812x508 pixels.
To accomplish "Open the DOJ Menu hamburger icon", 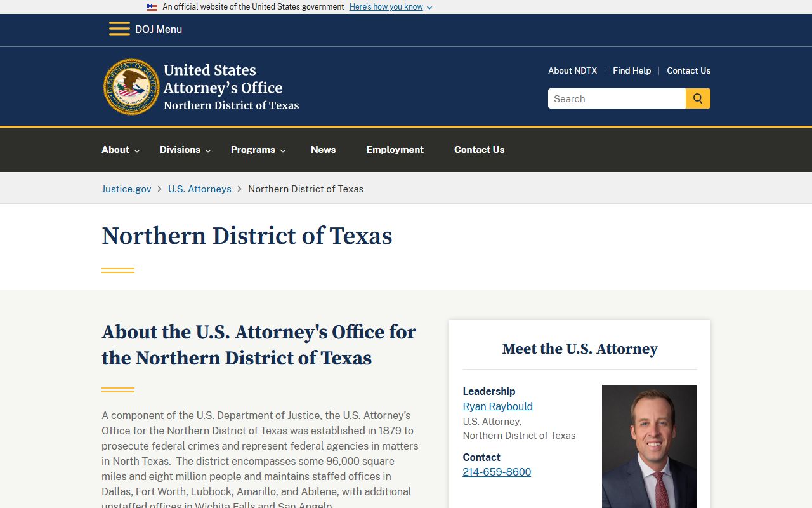I will click(119, 29).
